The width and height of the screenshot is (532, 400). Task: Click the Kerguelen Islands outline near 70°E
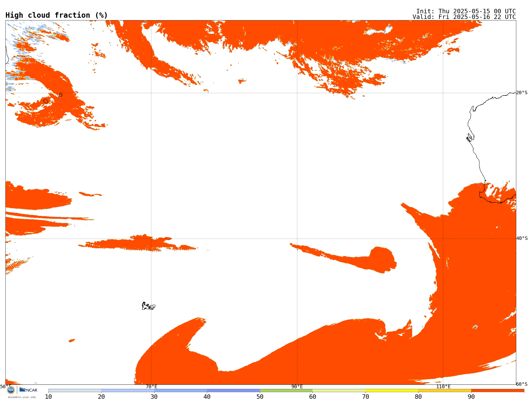(x=149, y=306)
